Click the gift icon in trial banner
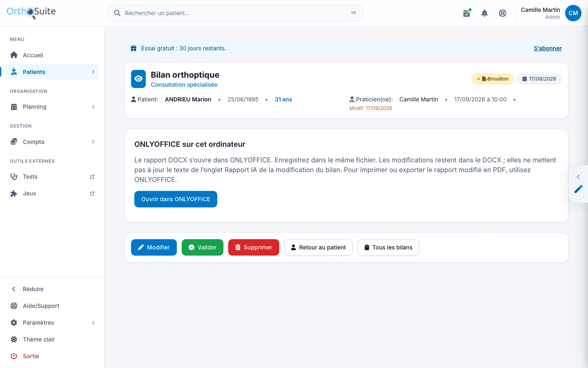 [x=134, y=48]
